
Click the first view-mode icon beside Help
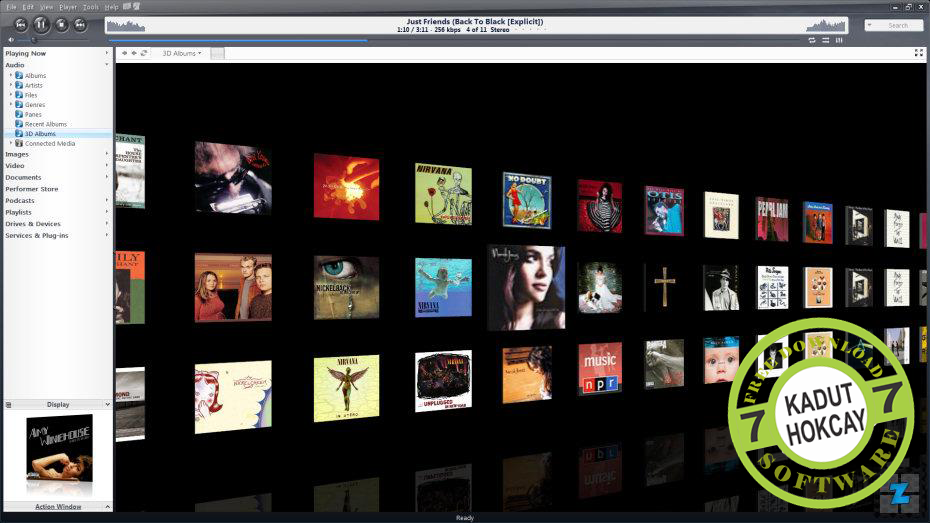(x=127, y=7)
